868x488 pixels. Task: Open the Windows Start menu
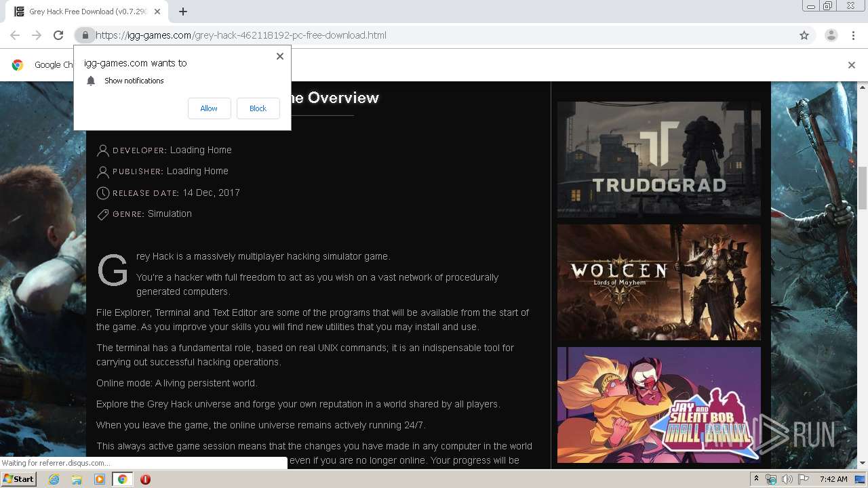(x=19, y=479)
